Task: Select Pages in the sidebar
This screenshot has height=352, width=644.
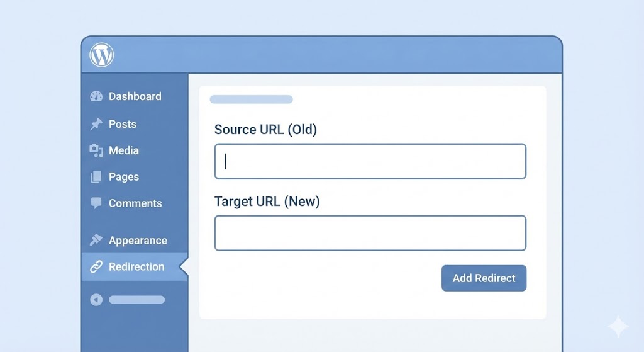Action: pyautogui.click(x=123, y=177)
